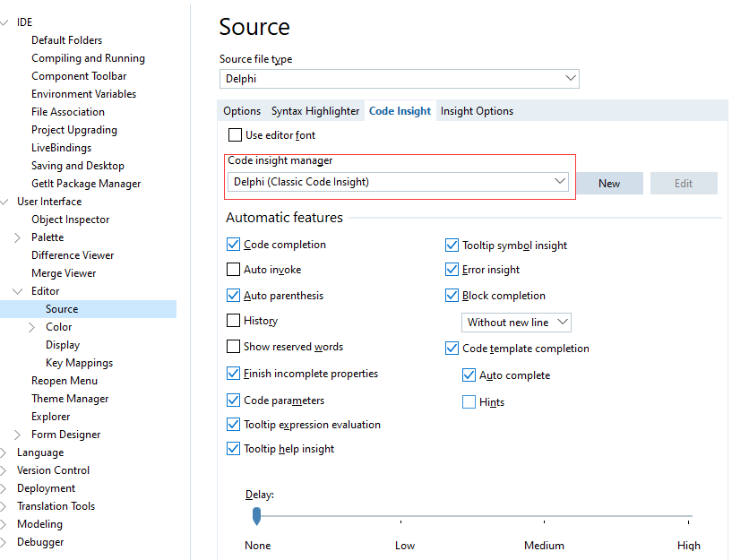This screenshot has width=749, height=560.
Task: Select Theme Manager in the tree
Action: tap(70, 399)
